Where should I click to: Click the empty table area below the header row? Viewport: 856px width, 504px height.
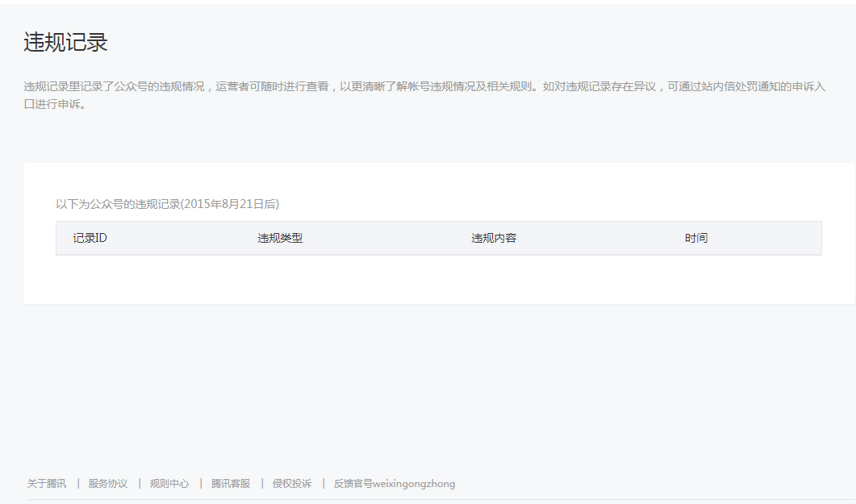pyautogui.click(x=438, y=278)
